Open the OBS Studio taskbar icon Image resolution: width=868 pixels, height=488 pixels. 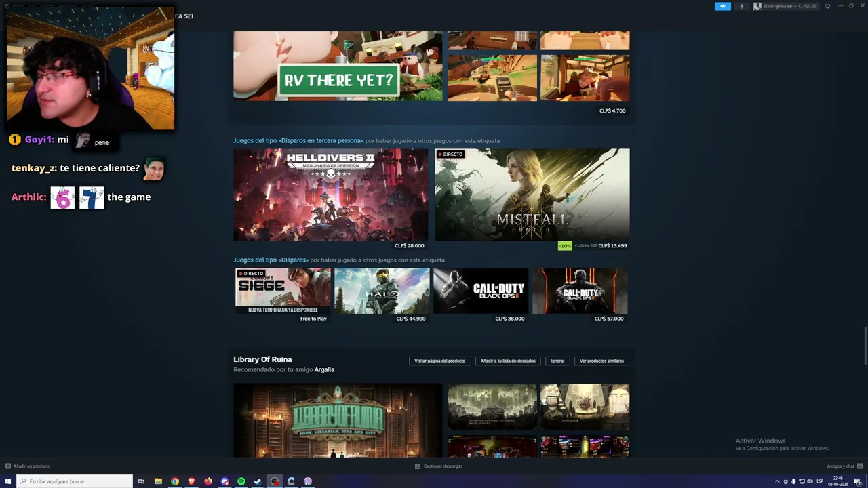pos(275,481)
